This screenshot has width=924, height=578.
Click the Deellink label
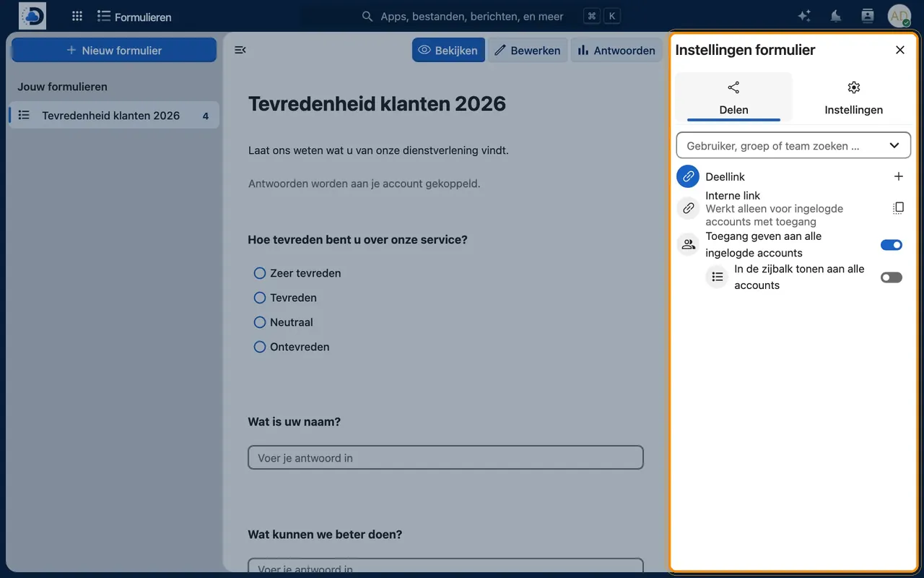(725, 176)
